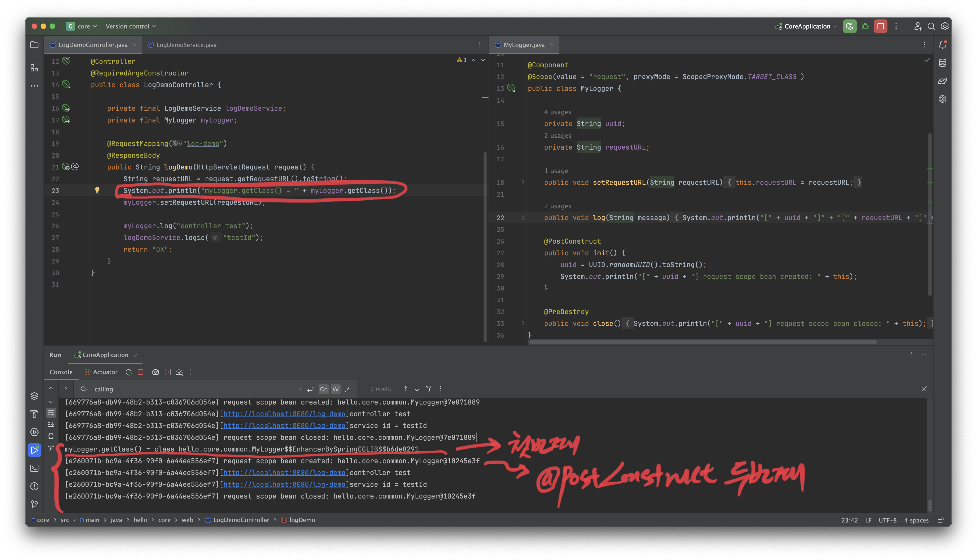Stop the running app via red square

pos(880,26)
